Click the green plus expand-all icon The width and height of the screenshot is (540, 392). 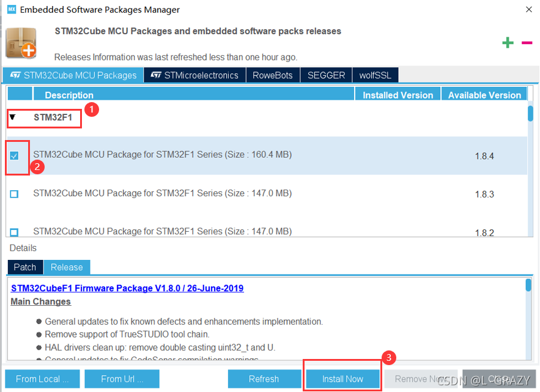pyautogui.click(x=508, y=43)
